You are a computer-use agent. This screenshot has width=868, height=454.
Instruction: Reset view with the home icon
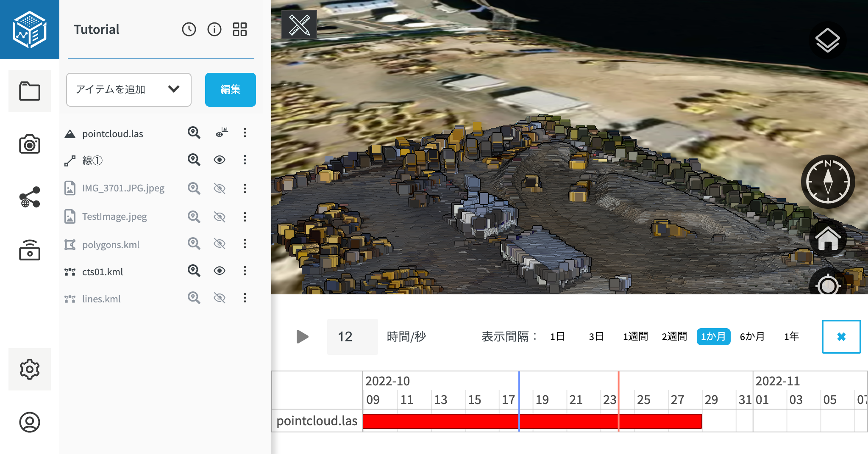(x=828, y=239)
